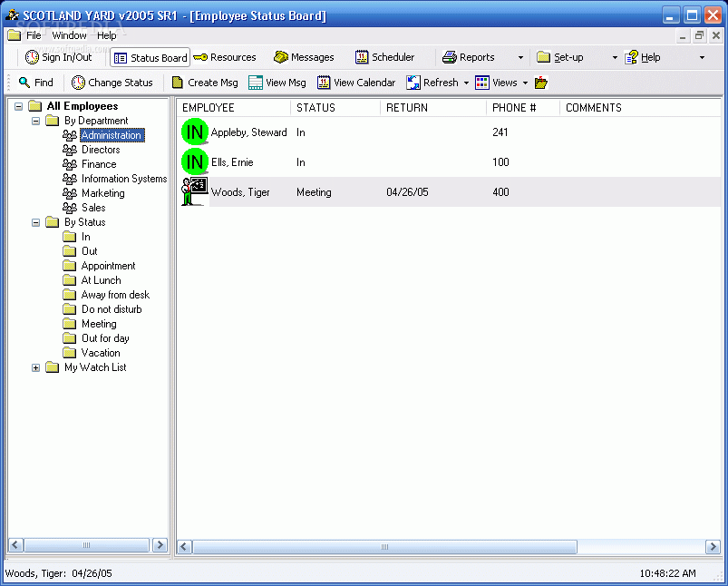The image size is (728, 586).
Task: Select the Vacation status folder
Action: pos(101,353)
